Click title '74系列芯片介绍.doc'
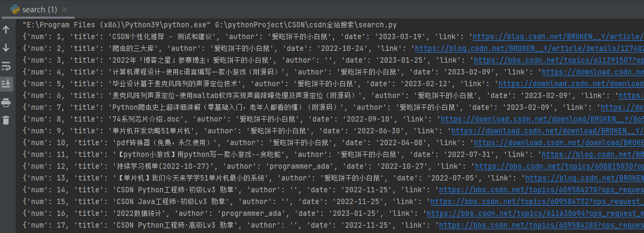 [x=150, y=119]
